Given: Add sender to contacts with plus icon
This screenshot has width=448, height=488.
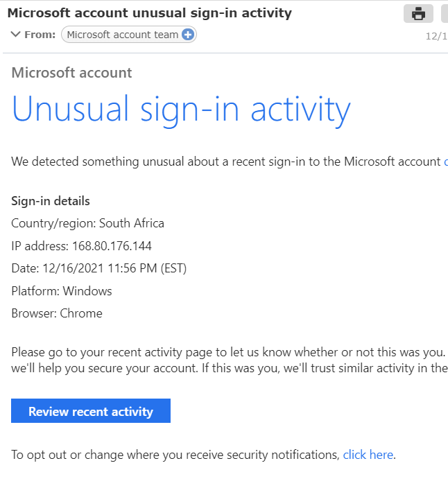Looking at the screenshot, I should coord(188,35).
